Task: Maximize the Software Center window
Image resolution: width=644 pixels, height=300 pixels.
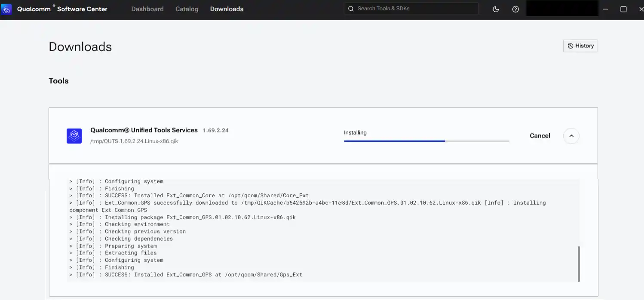Action: [x=623, y=9]
